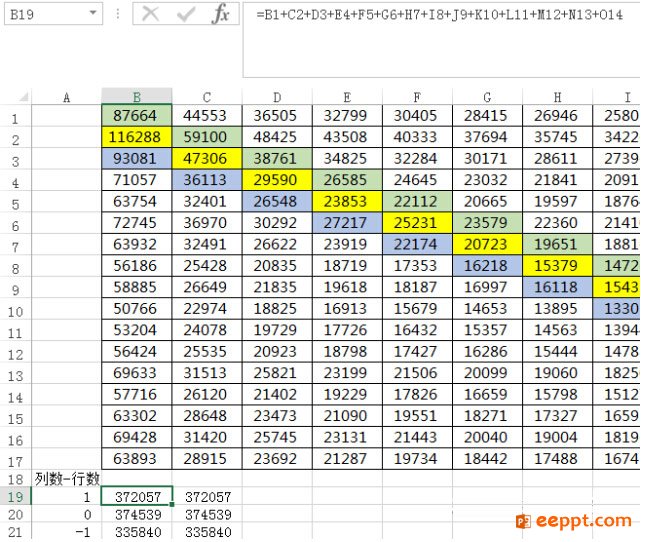Select column E header
Screen dimensions: 647x542
click(x=347, y=97)
